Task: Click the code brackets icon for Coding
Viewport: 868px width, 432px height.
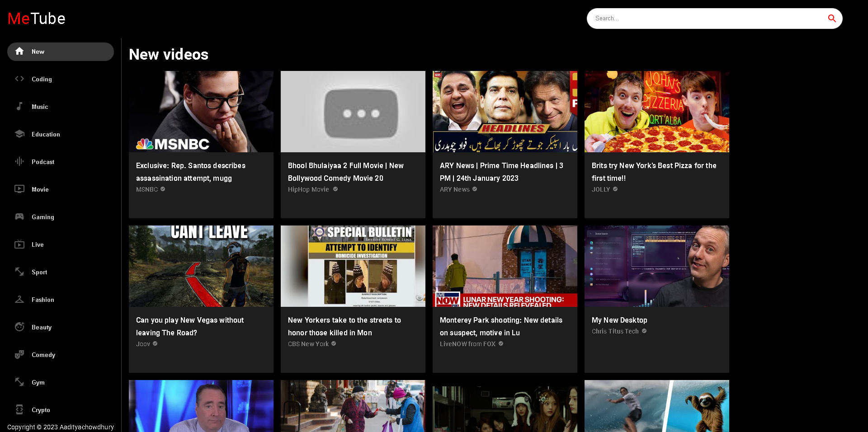Action: [19, 79]
